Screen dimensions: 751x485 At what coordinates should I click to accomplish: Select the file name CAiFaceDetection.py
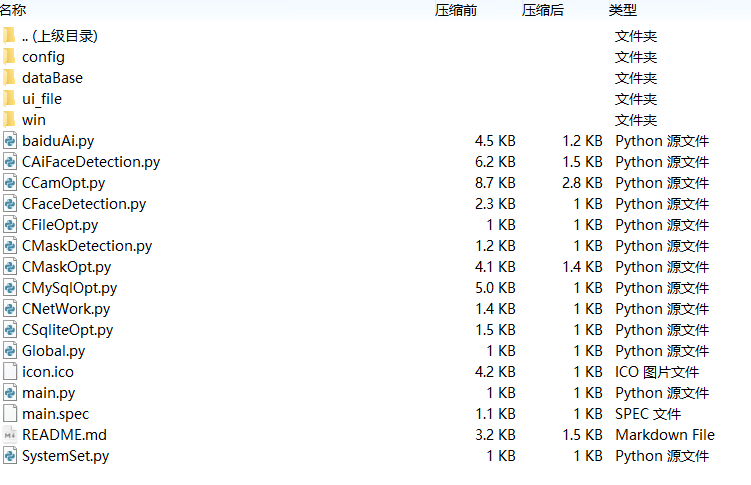click(x=91, y=162)
